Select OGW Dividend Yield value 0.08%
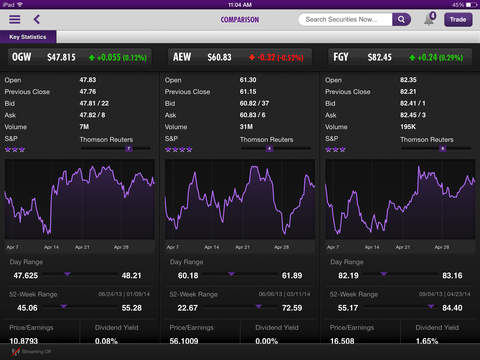Image resolution: width=480 pixels, height=360 pixels. click(106, 341)
